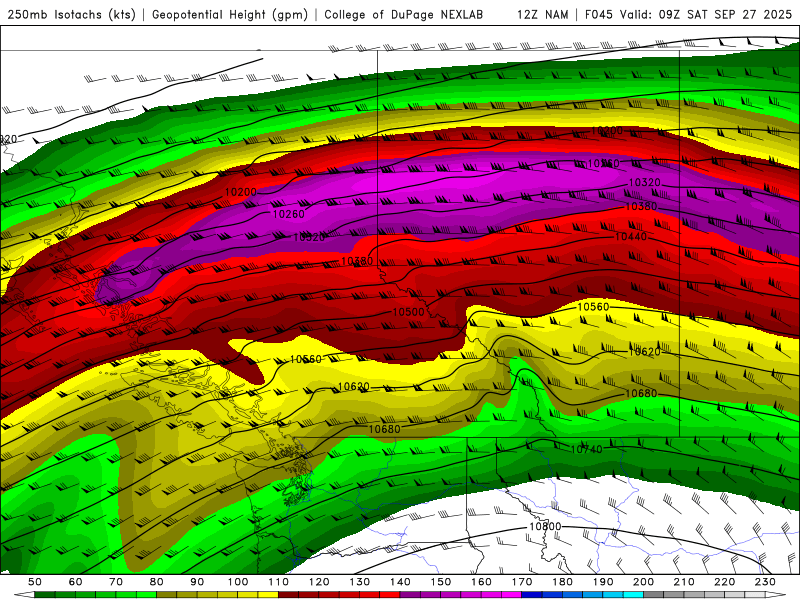800x600 pixels.
Task: Click the color bar value 200
Action: [643, 582]
